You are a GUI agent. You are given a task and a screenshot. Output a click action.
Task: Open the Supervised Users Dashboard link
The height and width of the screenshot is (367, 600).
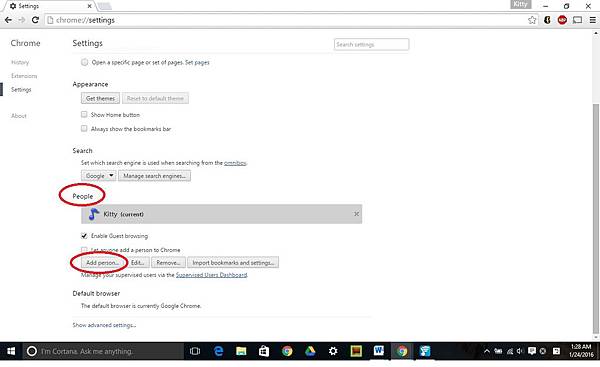click(x=212, y=275)
